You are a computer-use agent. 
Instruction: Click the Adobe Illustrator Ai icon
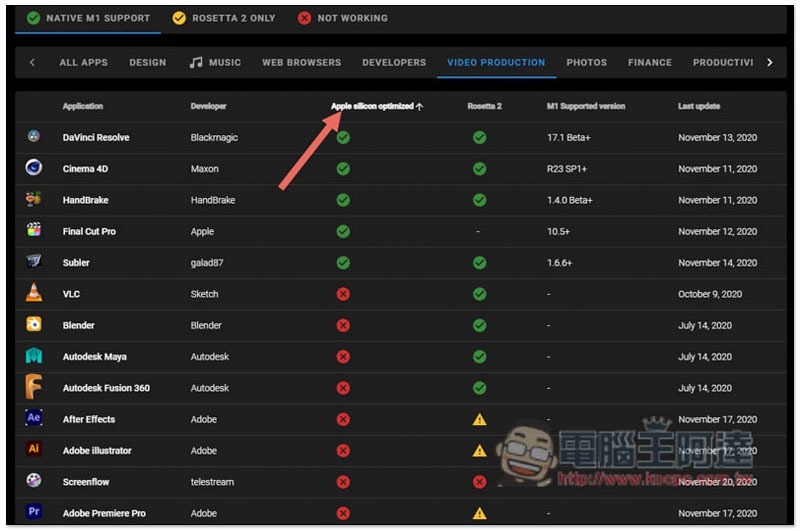coord(34,449)
